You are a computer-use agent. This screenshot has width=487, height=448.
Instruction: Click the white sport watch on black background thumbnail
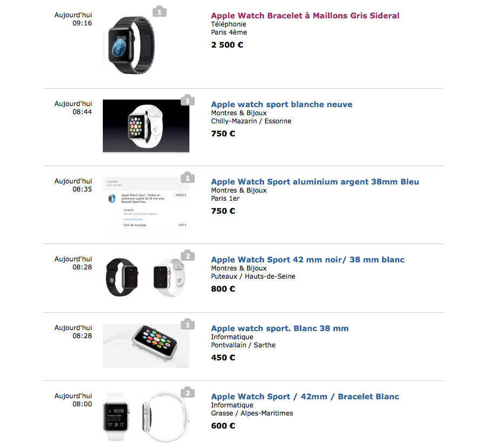coord(146,126)
